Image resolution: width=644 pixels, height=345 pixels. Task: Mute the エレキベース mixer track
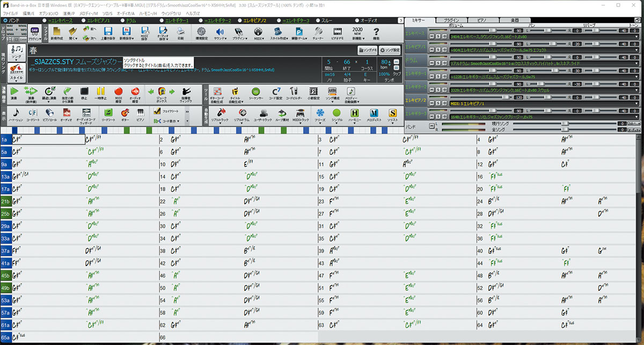(x=433, y=37)
